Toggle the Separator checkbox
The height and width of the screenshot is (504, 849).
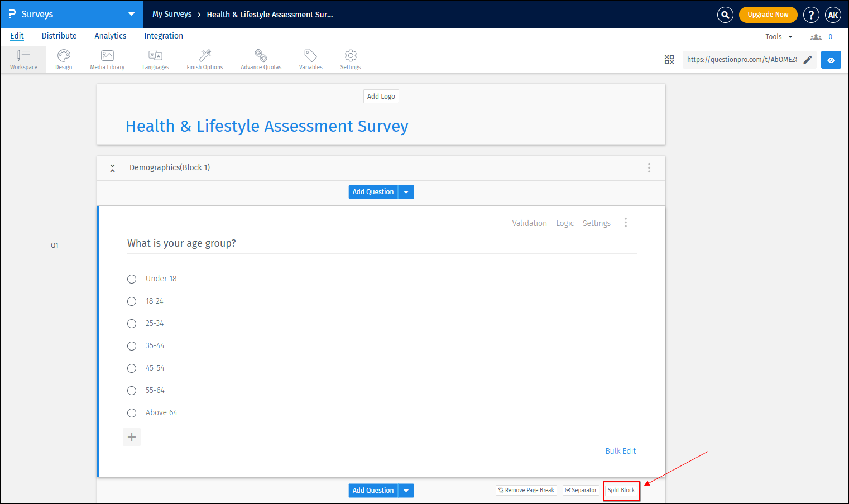(x=568, y=490)
